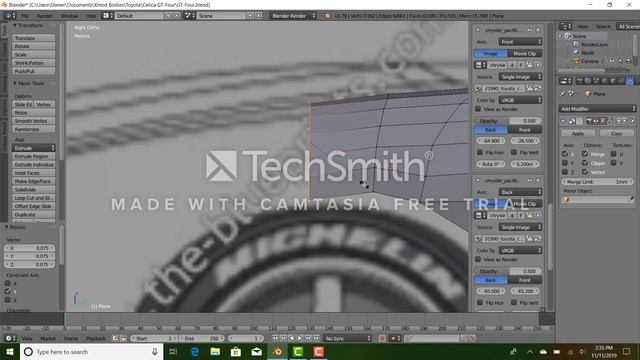Add a new screen layout with plus
Screen dimensions: 640x360
[x=169, y=16]
